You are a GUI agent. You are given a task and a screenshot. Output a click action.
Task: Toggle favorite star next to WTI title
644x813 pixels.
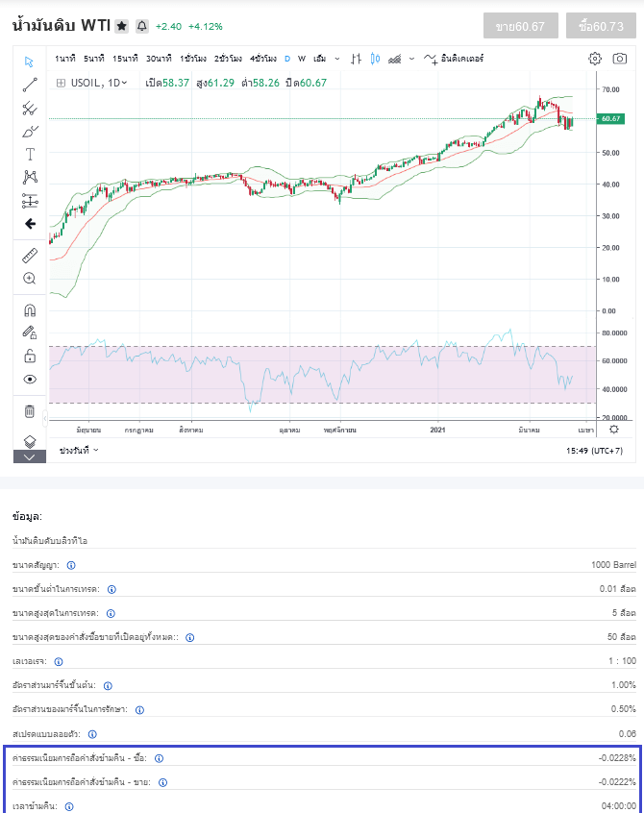[x=122, y=26]
